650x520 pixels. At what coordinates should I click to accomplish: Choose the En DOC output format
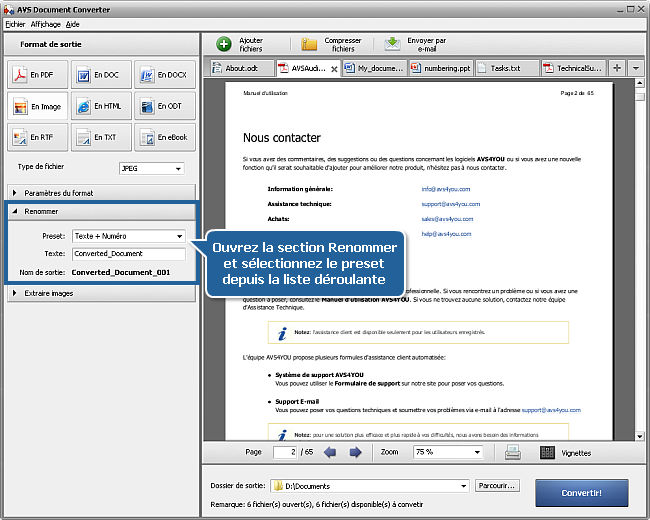pos(101,75)
